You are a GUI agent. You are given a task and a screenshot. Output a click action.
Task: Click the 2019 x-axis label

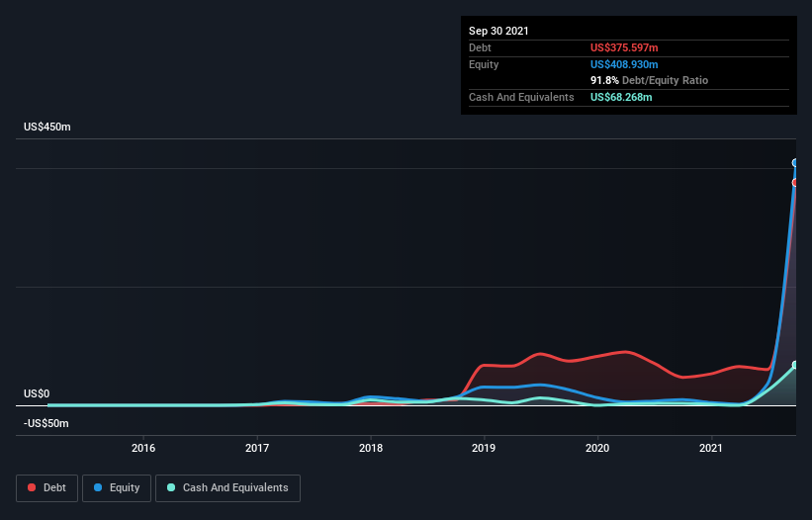coord(484,448)
